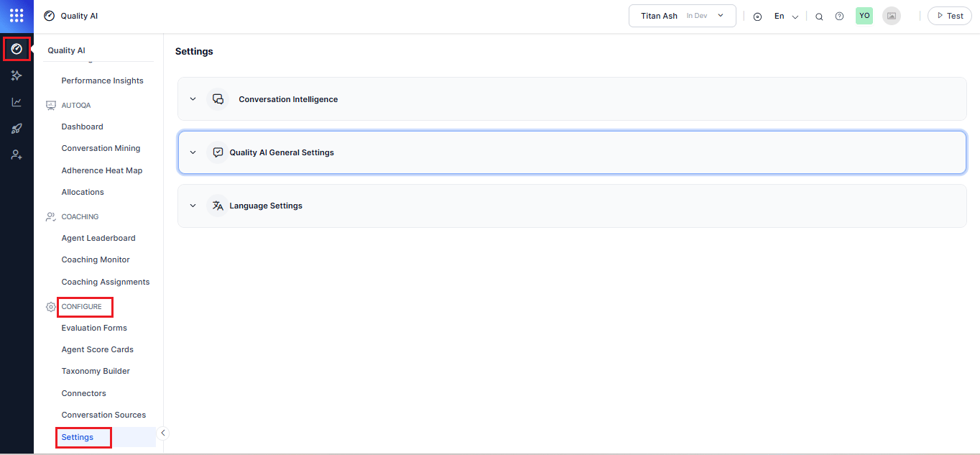Select the Quality AI gauge sidebar icon
The image size is (980, 455).
click(17, 49)
